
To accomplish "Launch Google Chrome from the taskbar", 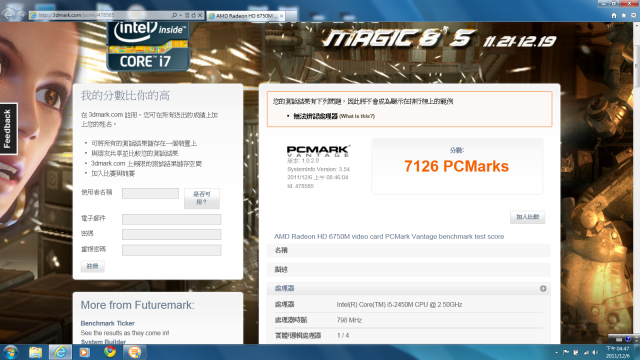I will (x=109, y=352).
